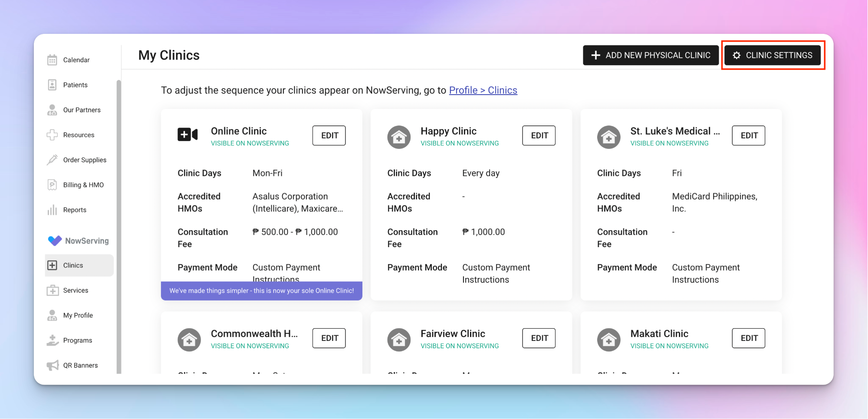Click the Order Supplies syringe icon
This screenshot has width=868, height=419.
point(52,160)
